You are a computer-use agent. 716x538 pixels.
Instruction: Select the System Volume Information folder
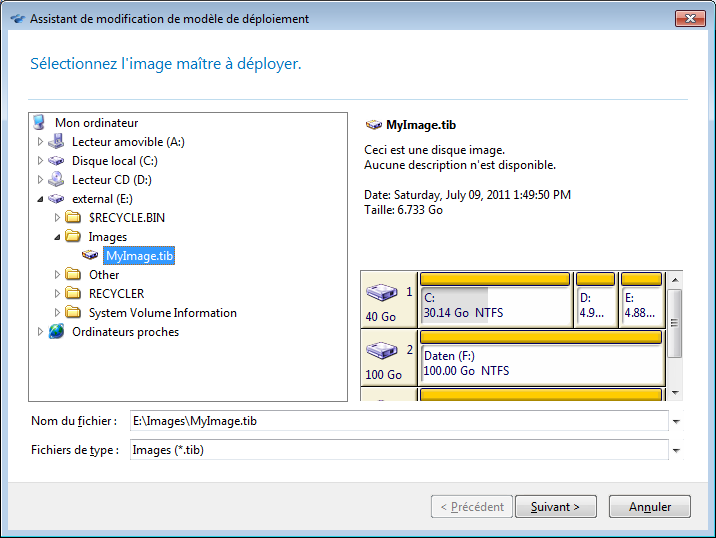point(162,313)
